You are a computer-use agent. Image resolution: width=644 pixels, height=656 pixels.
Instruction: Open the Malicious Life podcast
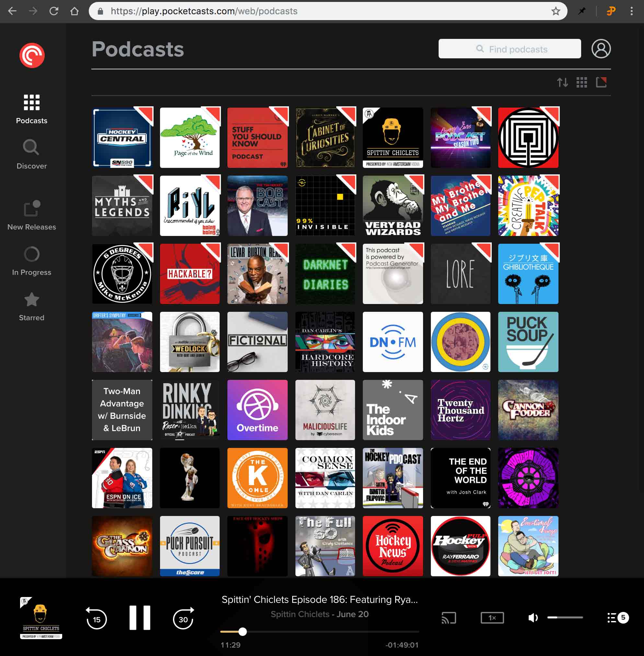[325, 410]
